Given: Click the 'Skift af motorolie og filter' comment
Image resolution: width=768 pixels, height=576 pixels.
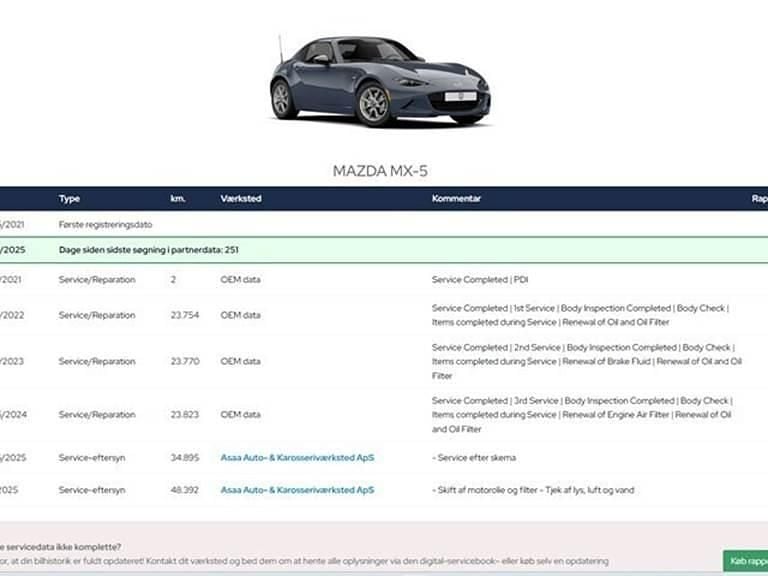Looking at the screenshot, I should (533, 490).
